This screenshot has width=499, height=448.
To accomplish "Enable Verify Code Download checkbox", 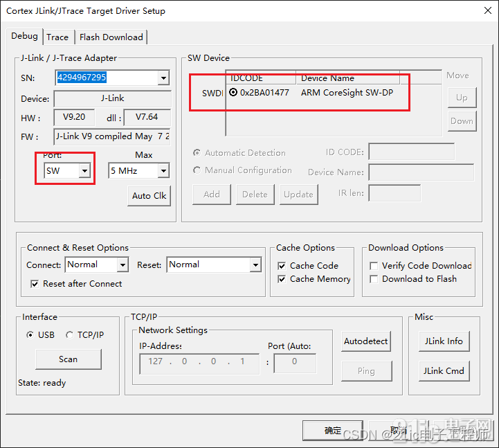I will pyautogui.click(x=374, y=266).
